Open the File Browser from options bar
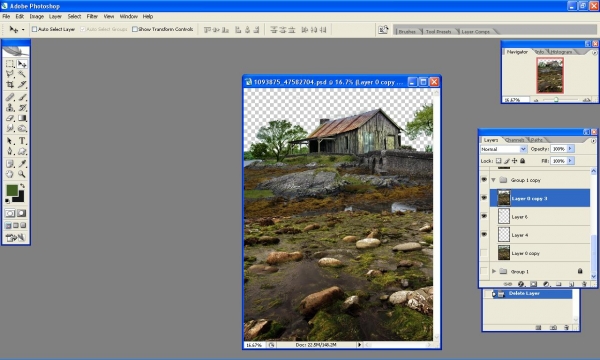Screen dimensions: 600x360 pos(383,29)
